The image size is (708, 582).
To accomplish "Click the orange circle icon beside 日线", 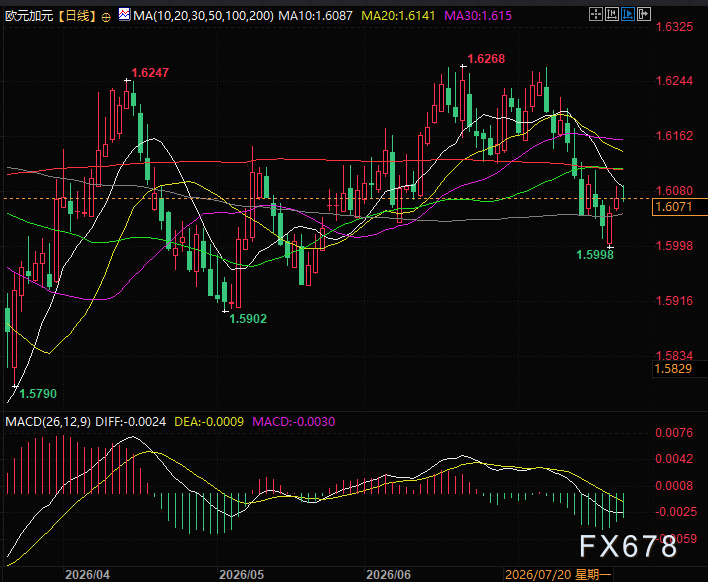I will [x=106, y=18].
